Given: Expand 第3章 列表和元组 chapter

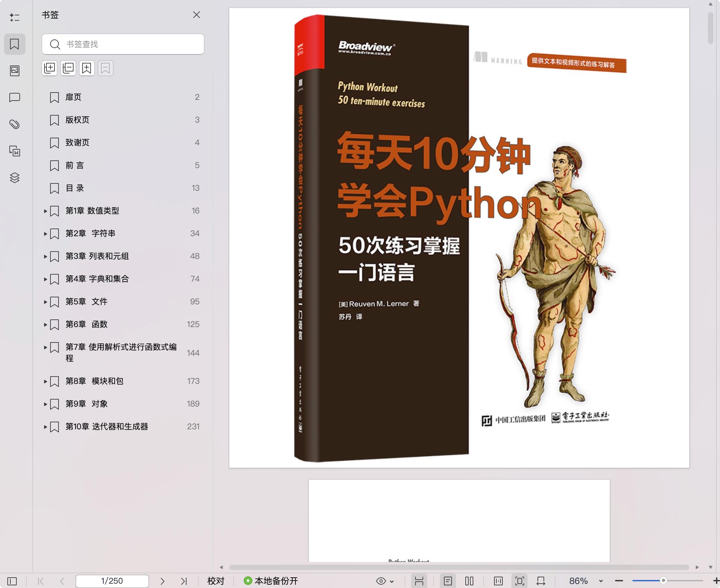Looking at the screenshot, I should (x=45, y=256).
